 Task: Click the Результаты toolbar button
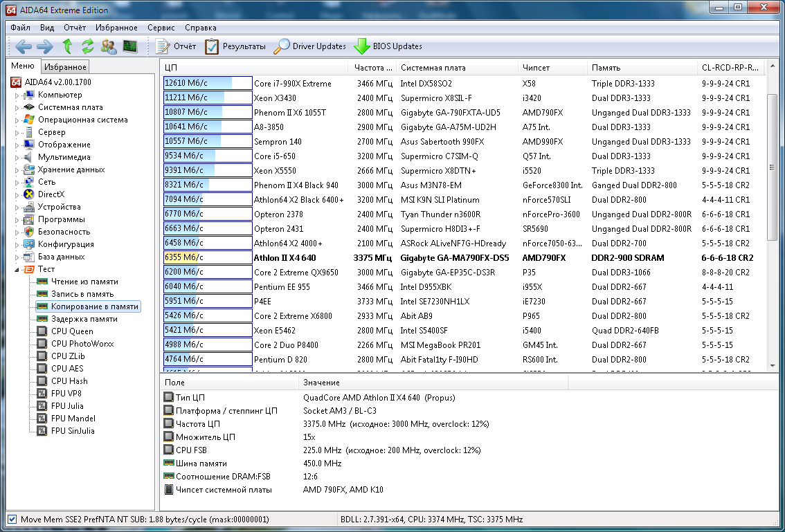coord(235,46)
